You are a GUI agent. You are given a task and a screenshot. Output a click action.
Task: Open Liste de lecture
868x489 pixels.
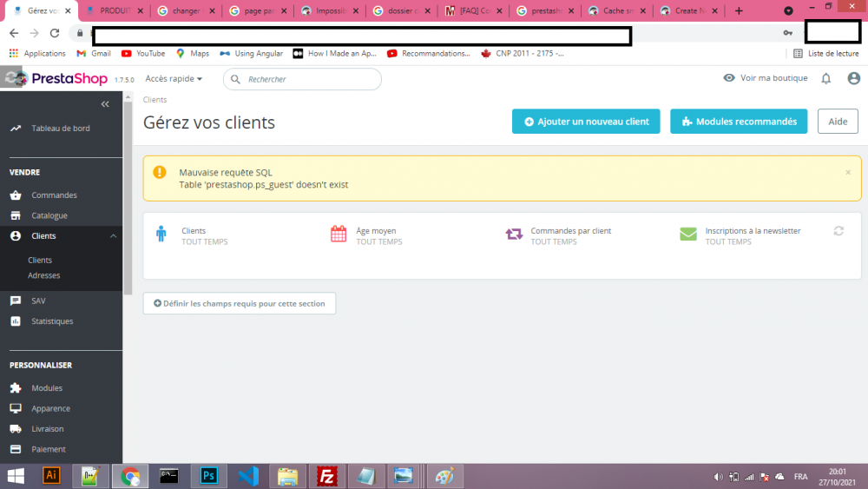(x=826, y=54)
